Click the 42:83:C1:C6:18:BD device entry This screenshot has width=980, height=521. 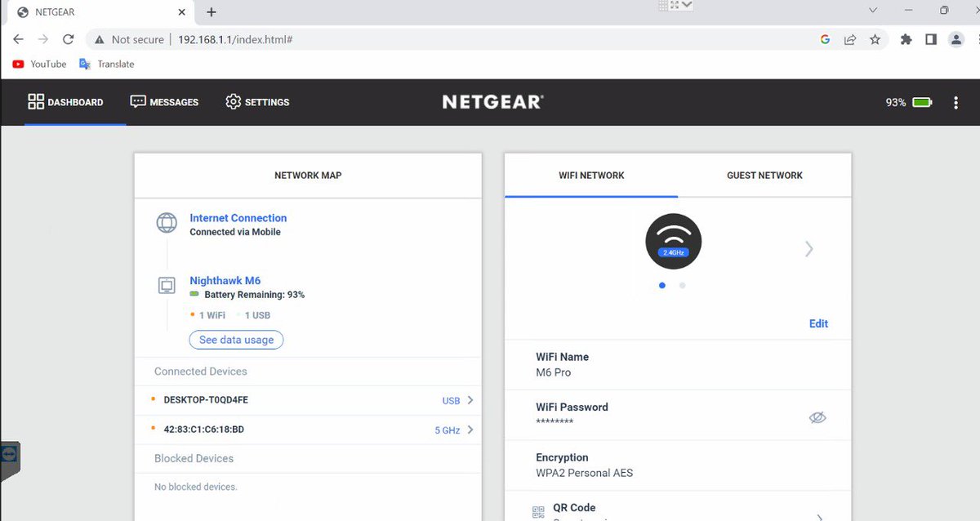point(203,430)
